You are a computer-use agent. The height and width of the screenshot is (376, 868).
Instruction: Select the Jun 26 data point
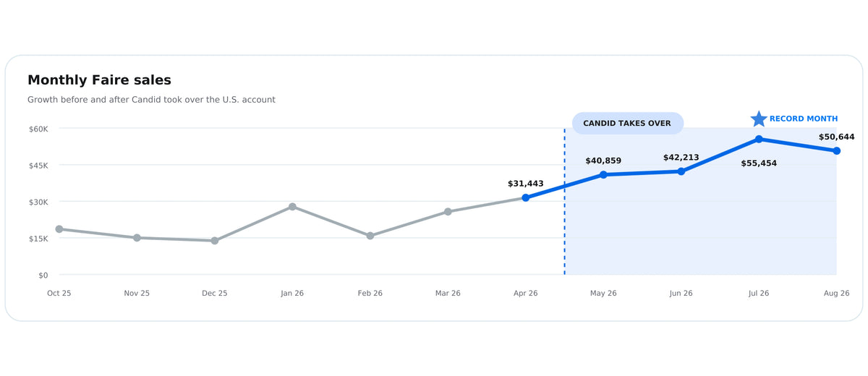tap(681, 171)
